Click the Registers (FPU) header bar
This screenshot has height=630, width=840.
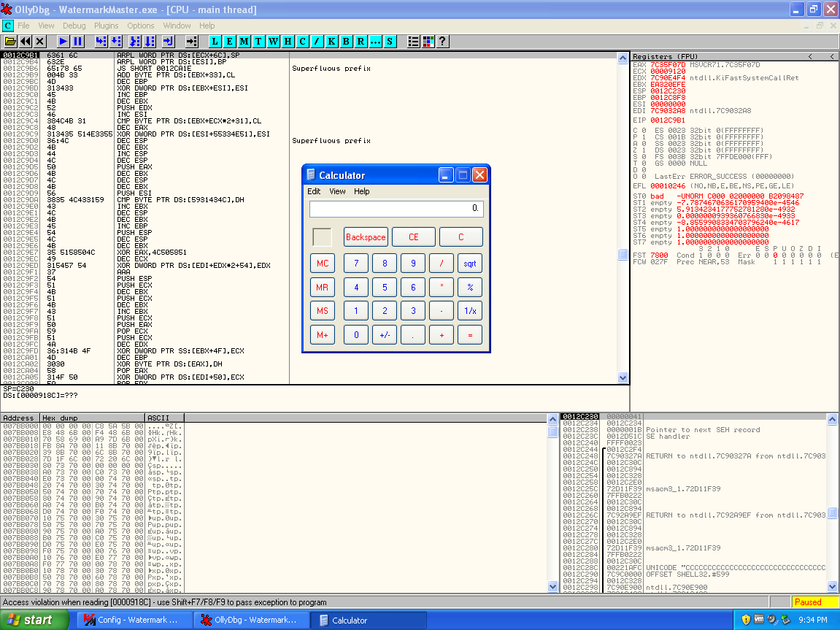pos(734,56)
